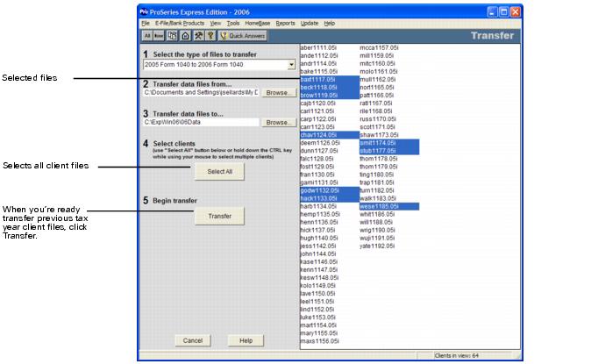Select client file cajb1120.05i
Screen dimensions: 591x364
click(x=318, y=103)
